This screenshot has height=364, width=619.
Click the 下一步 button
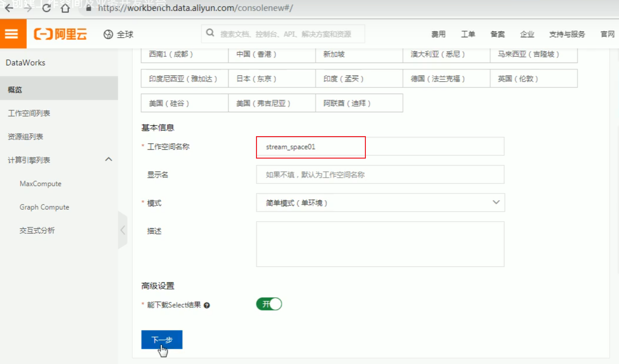162,340
